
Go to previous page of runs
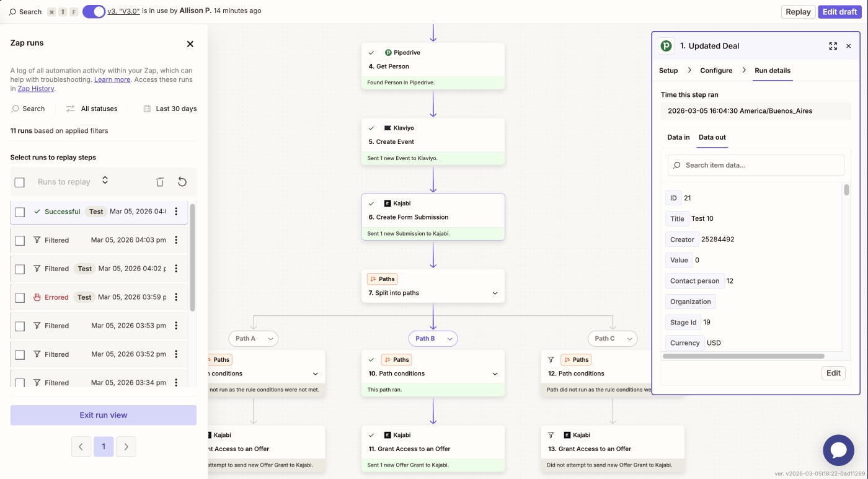(81, 447)
